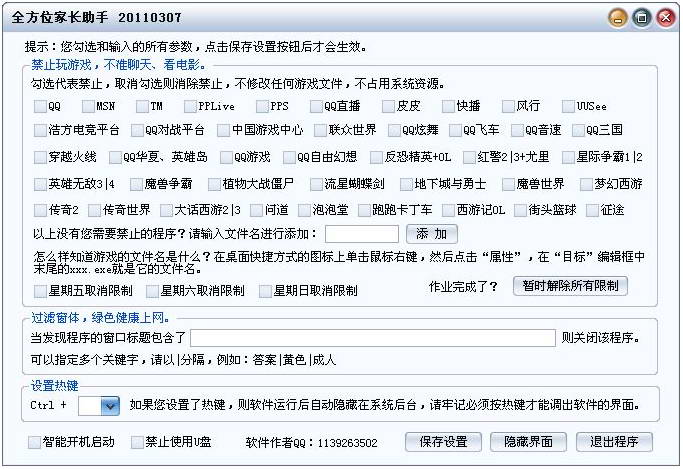Enable 星期日取消限制
The height and width of the screenshot is (469, 683).
[x=265, y=291]
